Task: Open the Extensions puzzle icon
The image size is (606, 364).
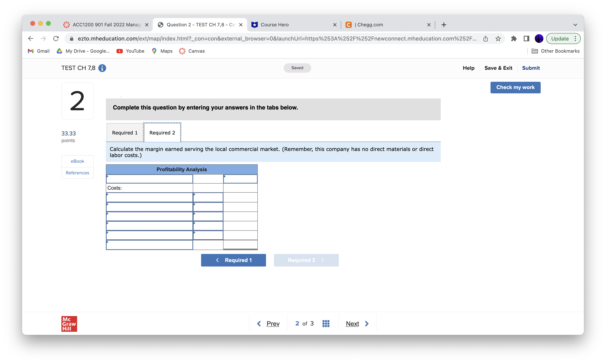Action: (514, 39)
